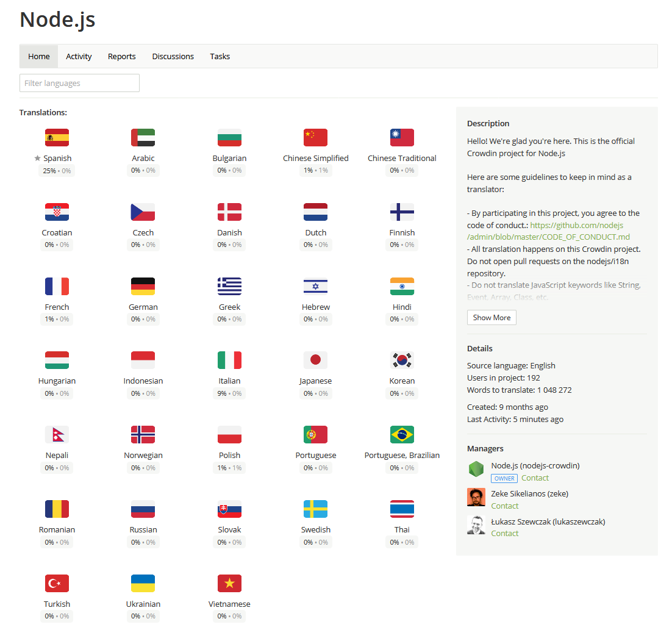Select the Danish flag
This screenshot has height=641, width=672.
(x=230, y=212)
